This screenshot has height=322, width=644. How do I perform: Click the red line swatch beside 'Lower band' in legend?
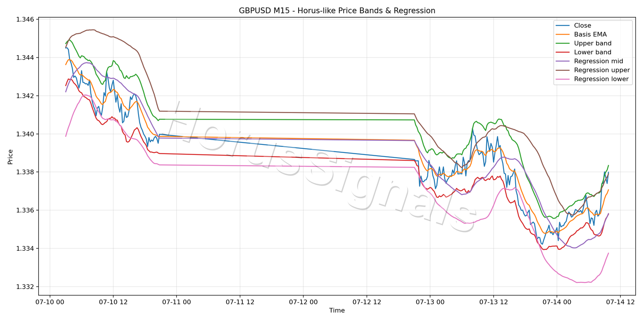pos(563,52)
